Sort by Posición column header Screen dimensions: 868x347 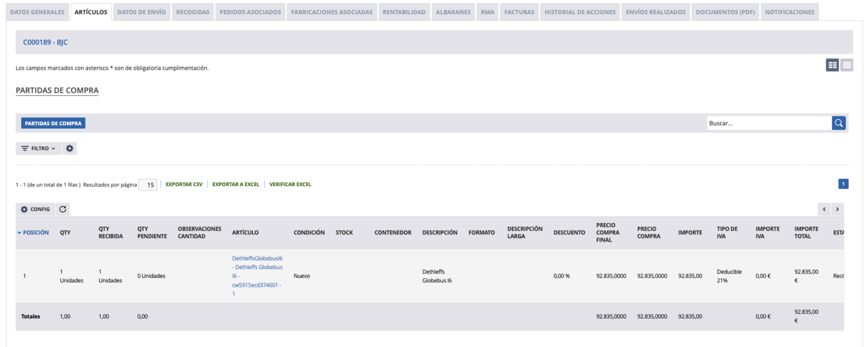click(x=36, y=233)
